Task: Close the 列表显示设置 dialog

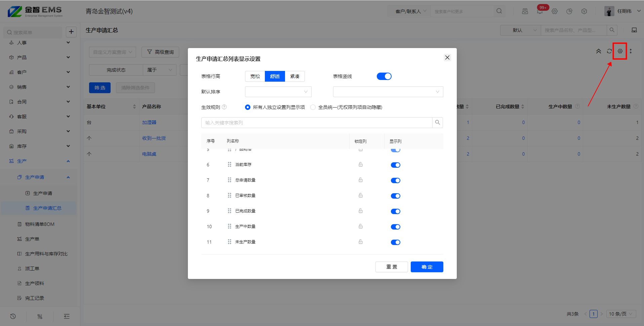Action: coord(447,57)
